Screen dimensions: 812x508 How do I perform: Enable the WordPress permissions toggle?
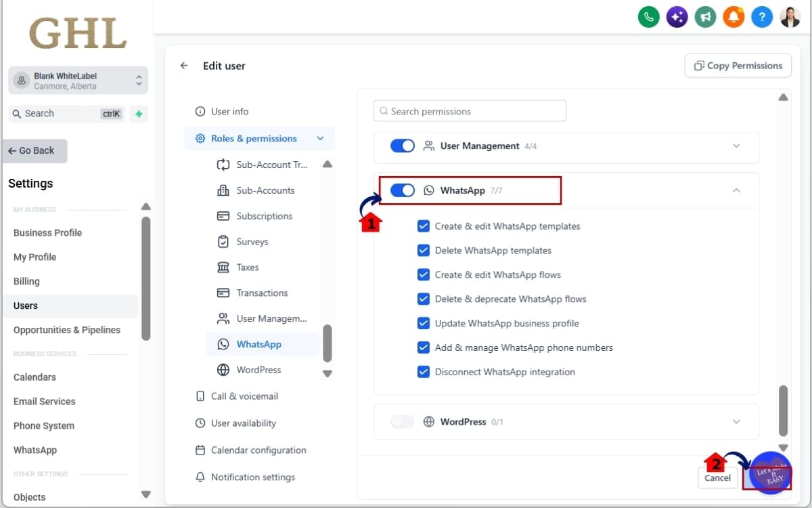pos(403,421)
